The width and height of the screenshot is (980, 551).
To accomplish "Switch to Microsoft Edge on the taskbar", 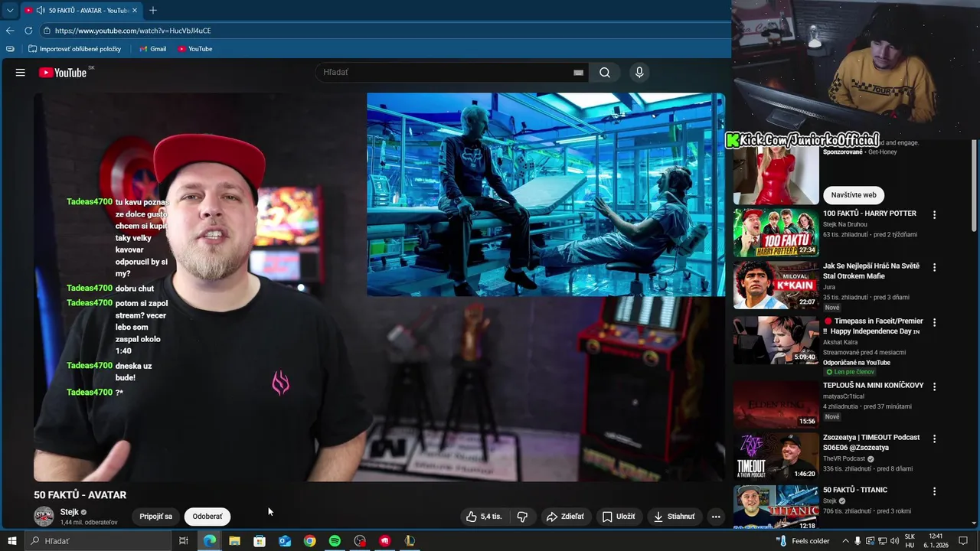I will click(210, 541).
